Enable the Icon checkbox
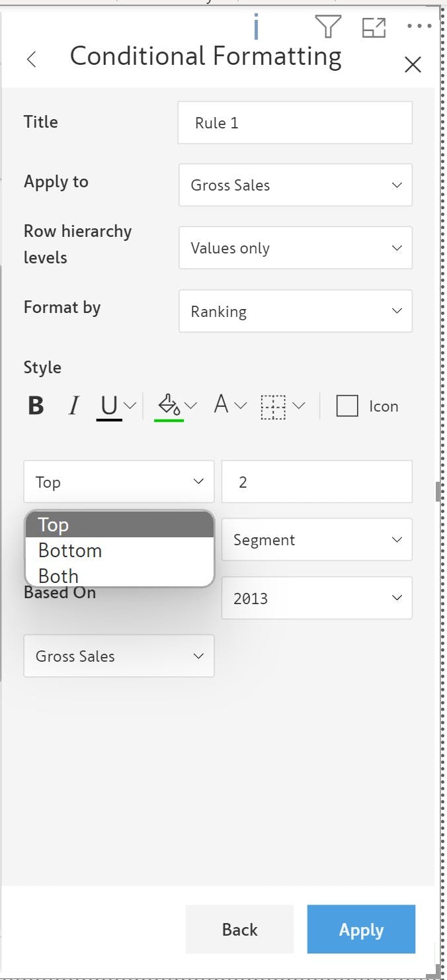 [347, 406]
